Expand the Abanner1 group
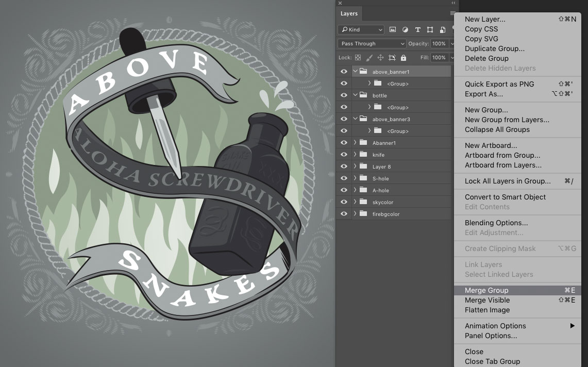 [x=355, y=143]
